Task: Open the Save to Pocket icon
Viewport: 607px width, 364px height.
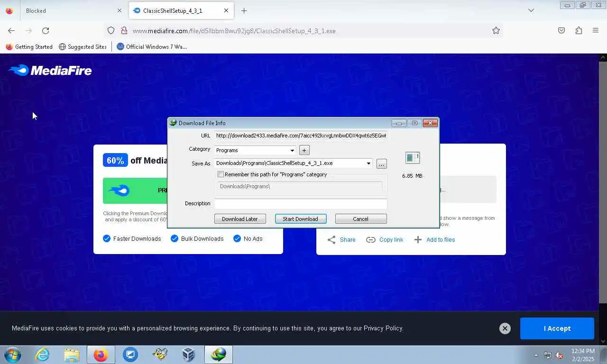Action: click(561, 30)
